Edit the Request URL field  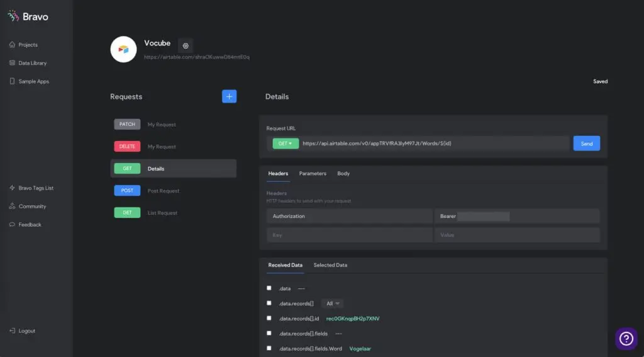tap(435, 144)
